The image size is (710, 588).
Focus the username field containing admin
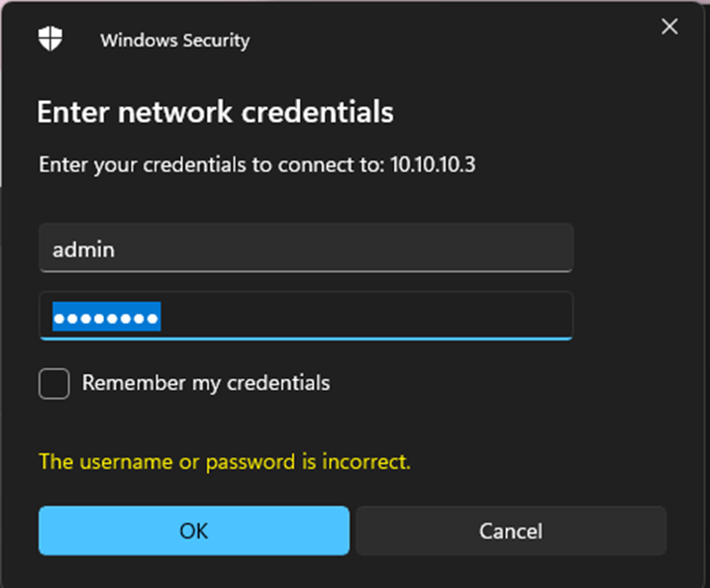point(305,247)
